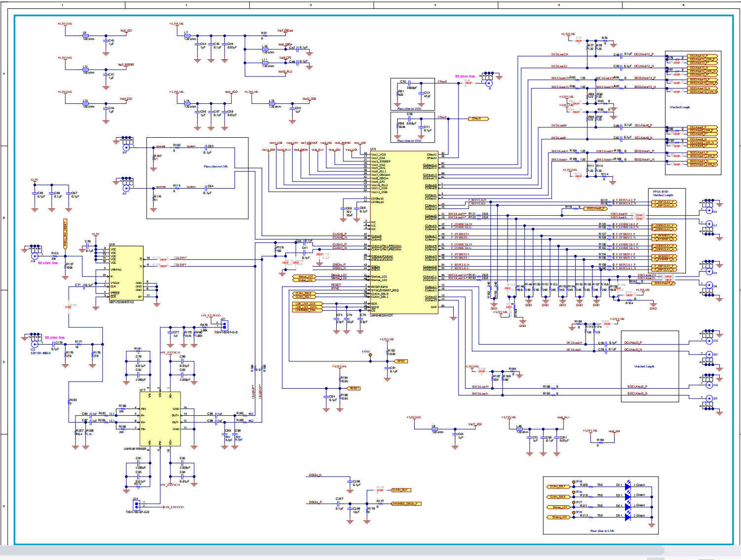Select the yellow SYNC port beside C81
741x560 pixels.
point(401,361)
